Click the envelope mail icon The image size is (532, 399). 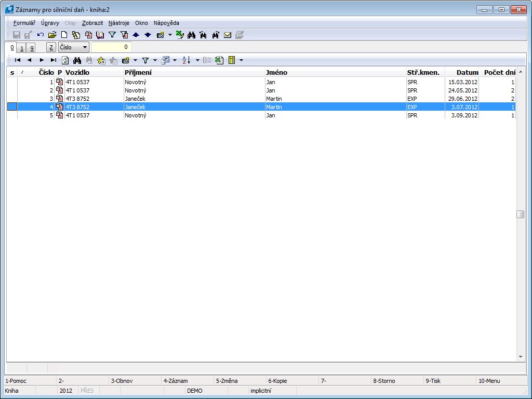(x=228, y=35)
